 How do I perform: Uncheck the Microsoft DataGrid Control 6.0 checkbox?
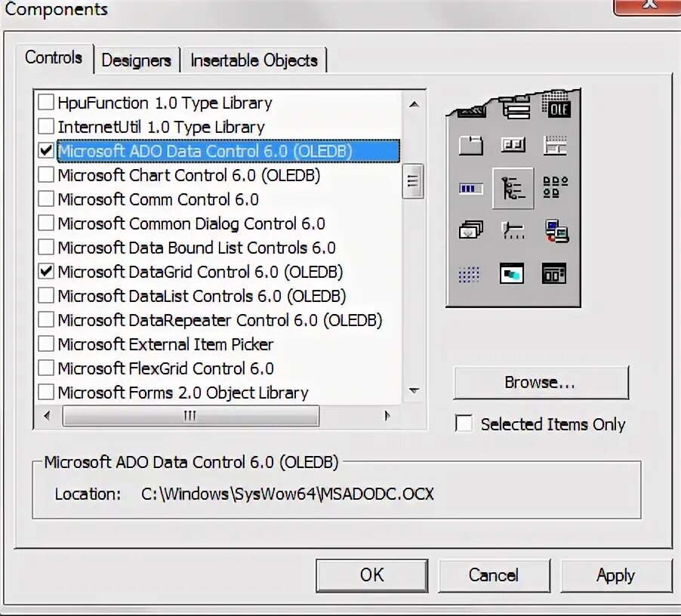(45, 272)
